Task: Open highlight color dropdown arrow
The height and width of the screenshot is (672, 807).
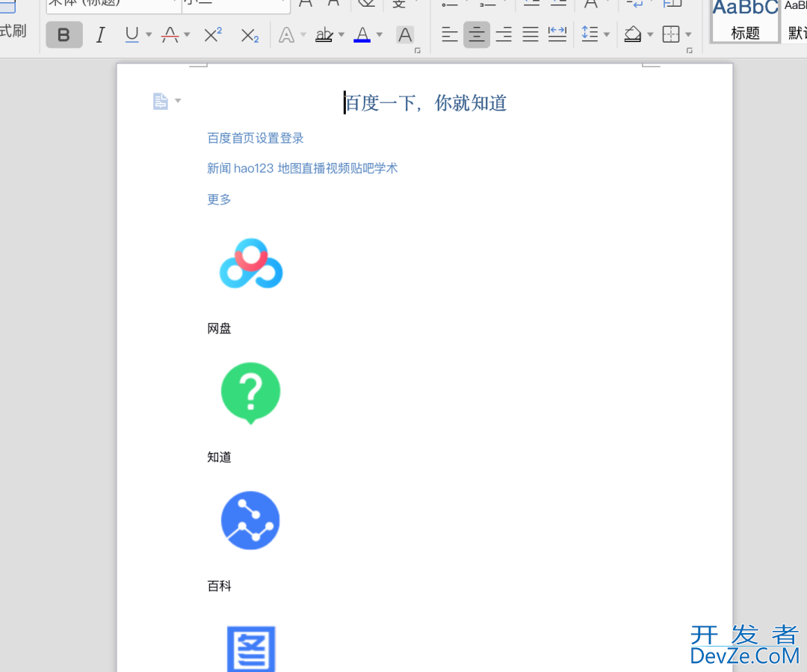Action: click(341, 35)
